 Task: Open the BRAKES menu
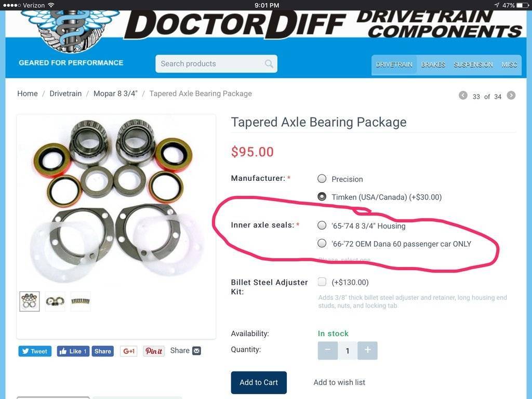pyautogui.click(x=433, y=64)
